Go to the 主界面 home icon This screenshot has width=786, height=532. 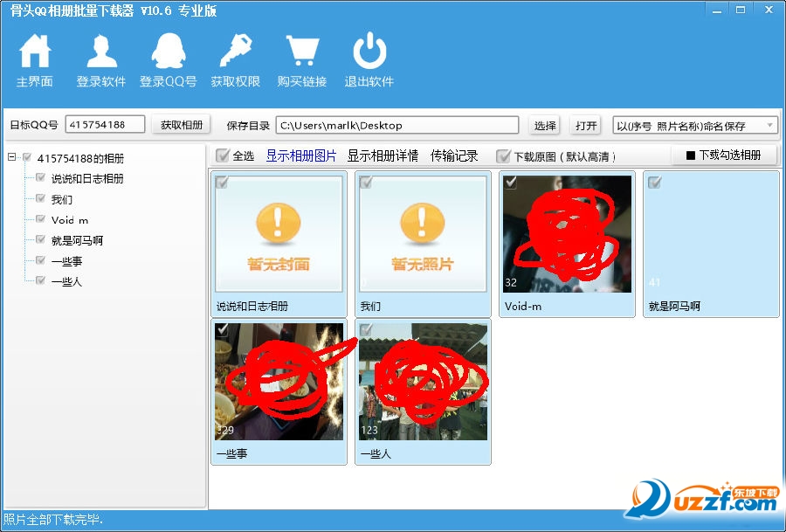[x=35, y=52]
